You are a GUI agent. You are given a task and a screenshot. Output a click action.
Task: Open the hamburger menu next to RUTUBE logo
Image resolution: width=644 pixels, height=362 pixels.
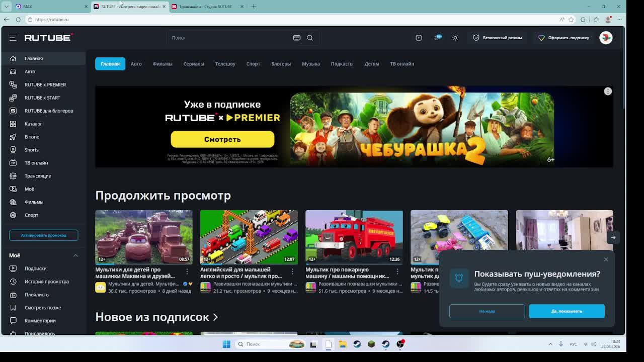coord(13,38)
